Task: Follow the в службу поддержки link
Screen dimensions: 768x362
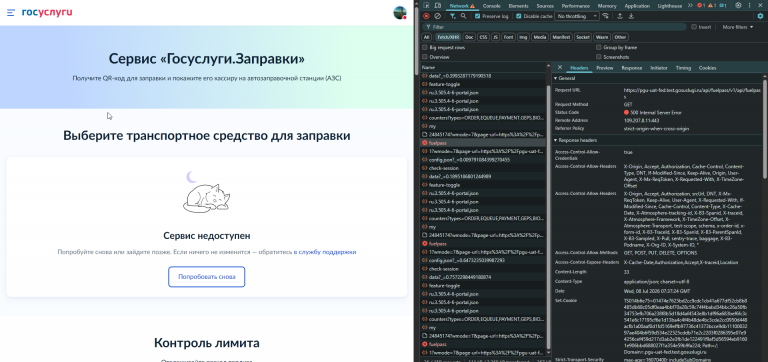Action: pos(325,252)
